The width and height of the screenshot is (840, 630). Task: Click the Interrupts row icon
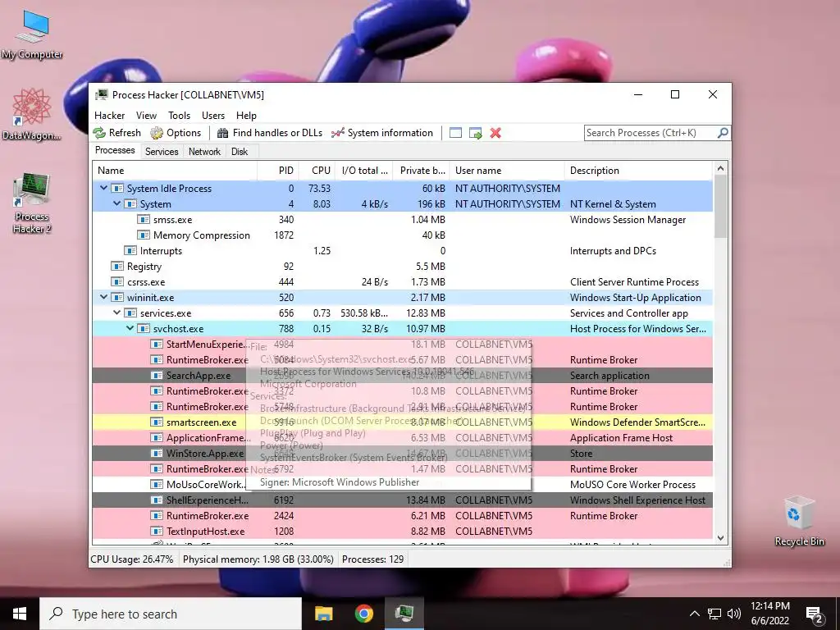[130, 250]
